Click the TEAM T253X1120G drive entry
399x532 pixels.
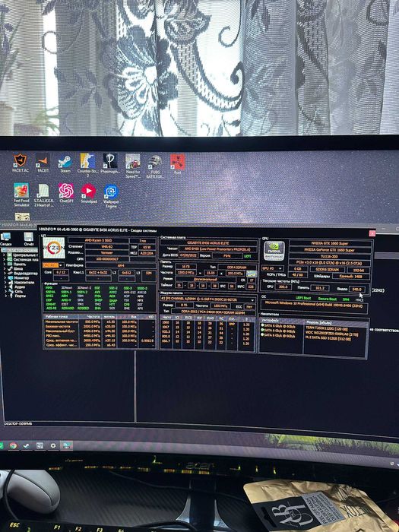pyautogui.click(x=328, y=328)
